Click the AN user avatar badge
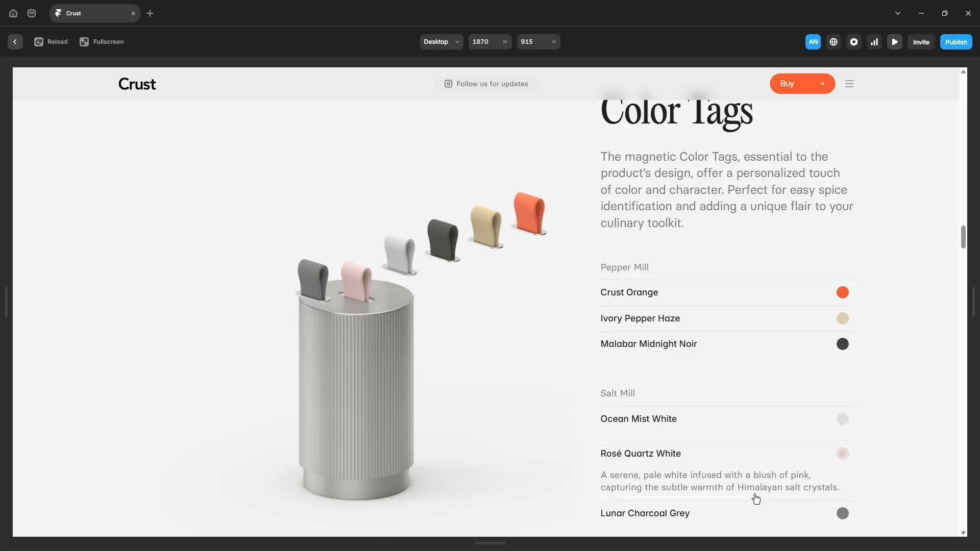 coord(813,42)
